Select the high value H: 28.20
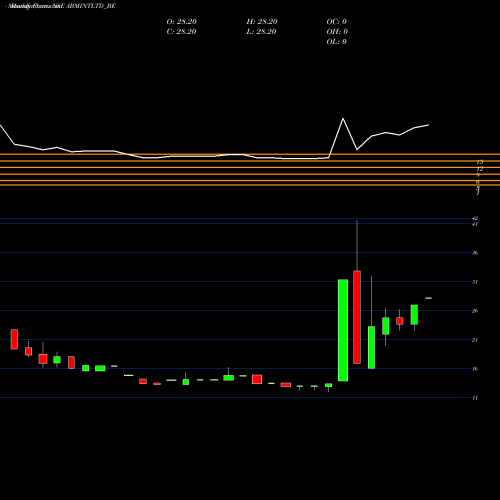The height and width of the screenshot is (500, 500). [x=262, y=22]
